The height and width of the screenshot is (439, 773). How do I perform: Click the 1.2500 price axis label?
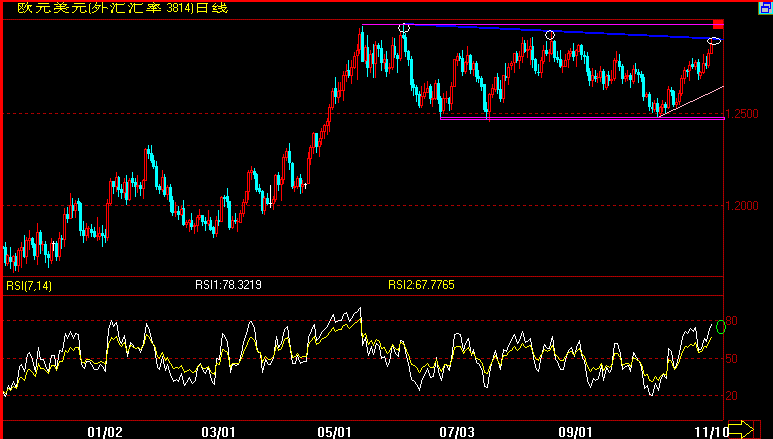click(742, 114)
